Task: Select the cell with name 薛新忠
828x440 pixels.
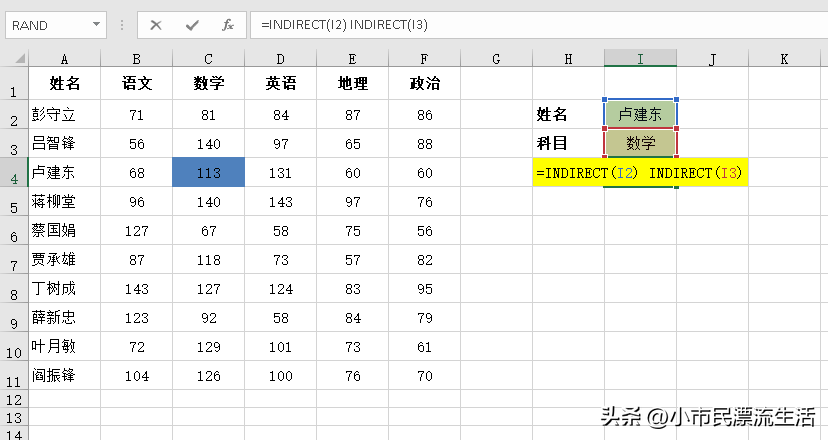Action: coord(64,317)
